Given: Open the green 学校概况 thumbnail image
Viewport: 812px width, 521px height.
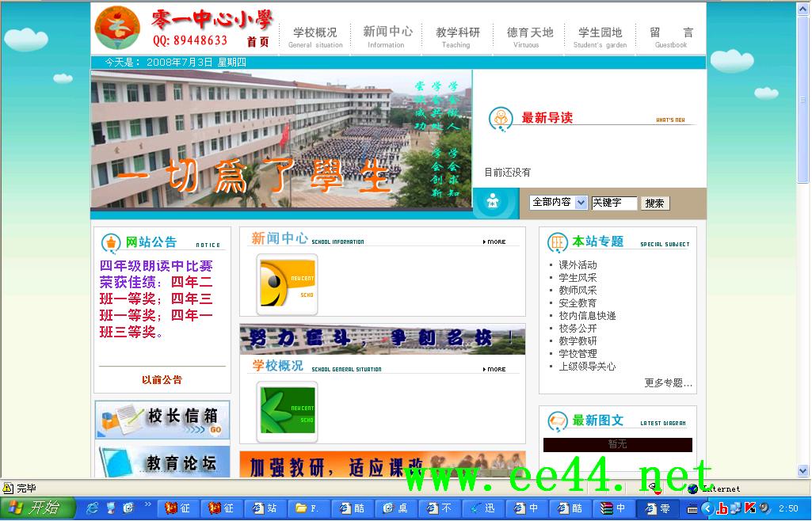Looking at the screenshot, I should coord(287,412).
